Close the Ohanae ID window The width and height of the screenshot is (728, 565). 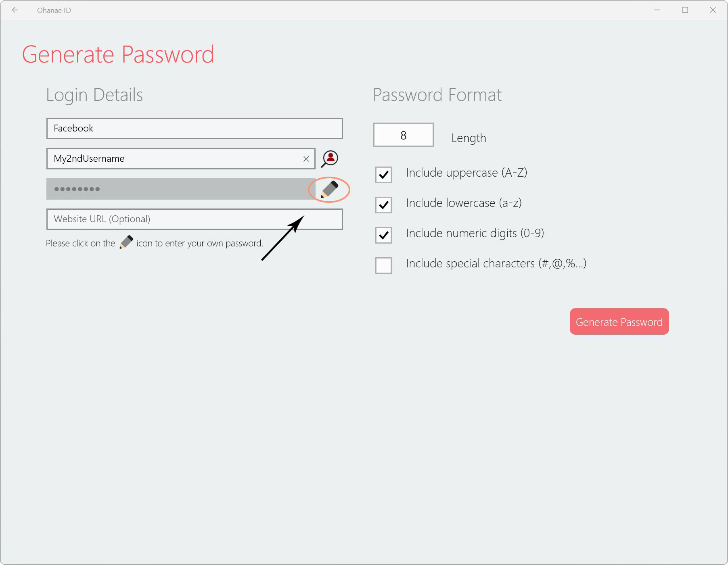(713, 10)
